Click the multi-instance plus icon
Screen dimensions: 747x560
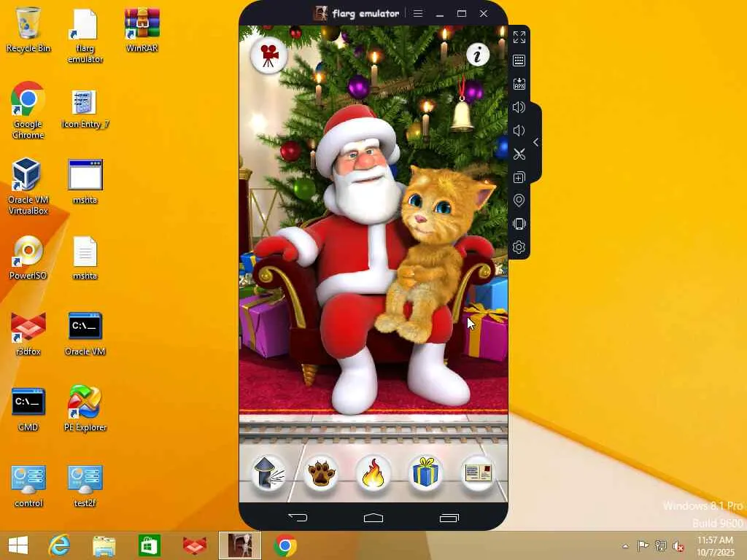pyautogui.click(x=519, y=177)
